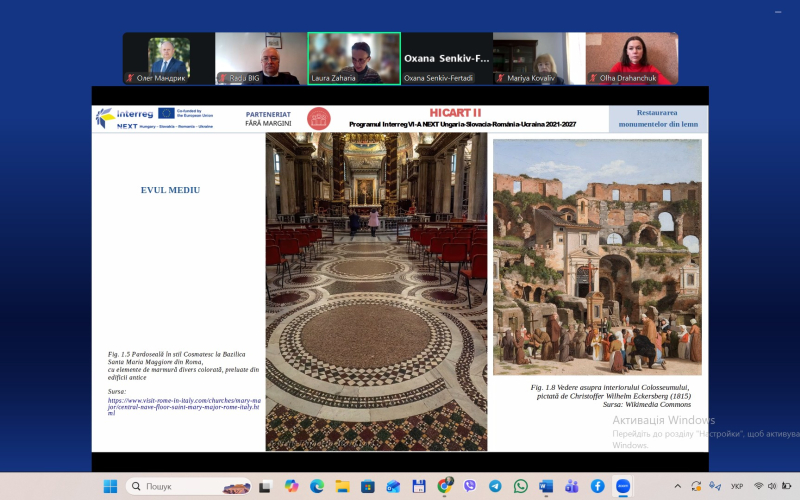Open the Viber app in taskbar
The width and height of the screenshot is (800, 500).
[469, 486]
